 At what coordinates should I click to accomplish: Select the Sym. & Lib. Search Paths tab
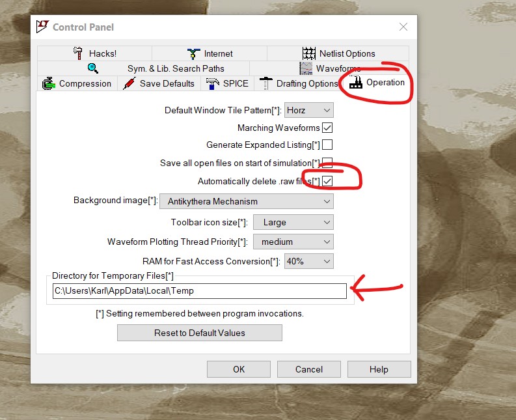[144, 68]
